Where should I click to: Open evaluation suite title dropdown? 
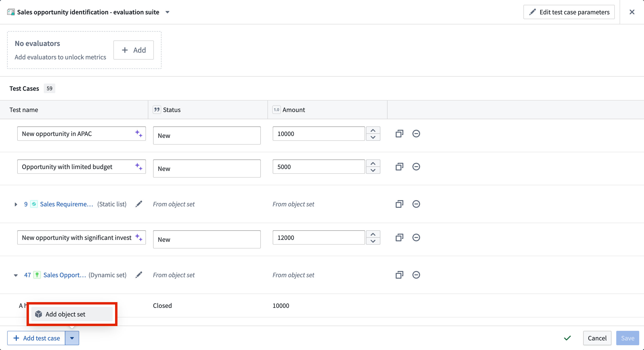tap(167, 12)
